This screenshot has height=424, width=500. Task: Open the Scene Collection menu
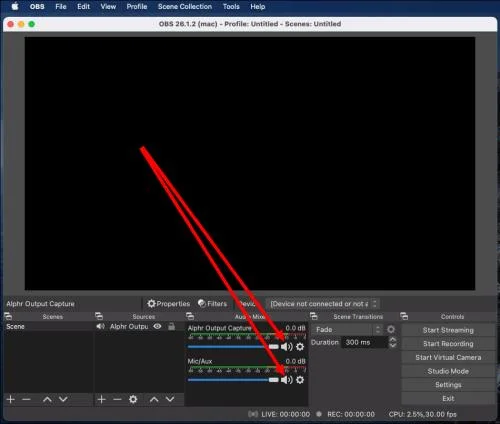click(x=185, y=7)
